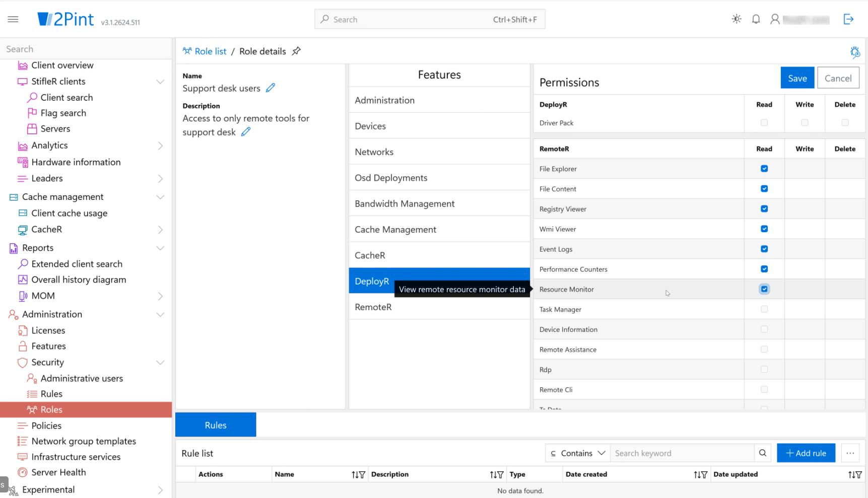868x498 pixels.
Task: Click the sign-out icon
Action: pos(848,19)
